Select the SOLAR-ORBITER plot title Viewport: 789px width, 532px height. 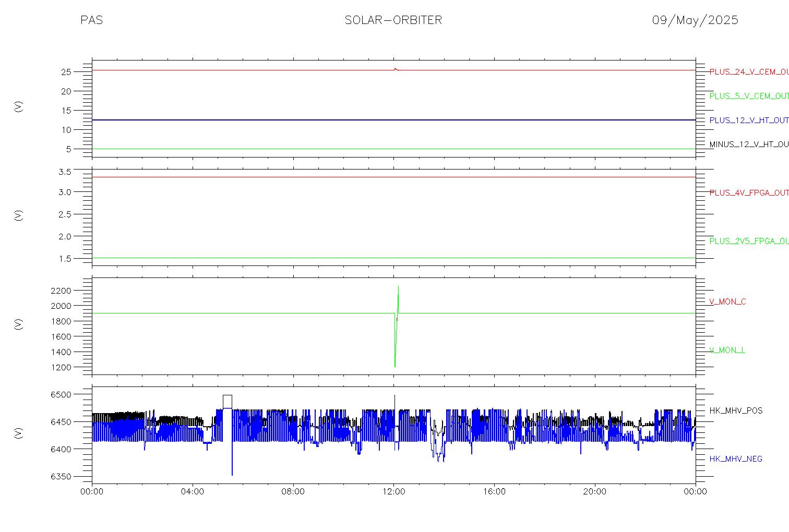[x=393, y=20]
